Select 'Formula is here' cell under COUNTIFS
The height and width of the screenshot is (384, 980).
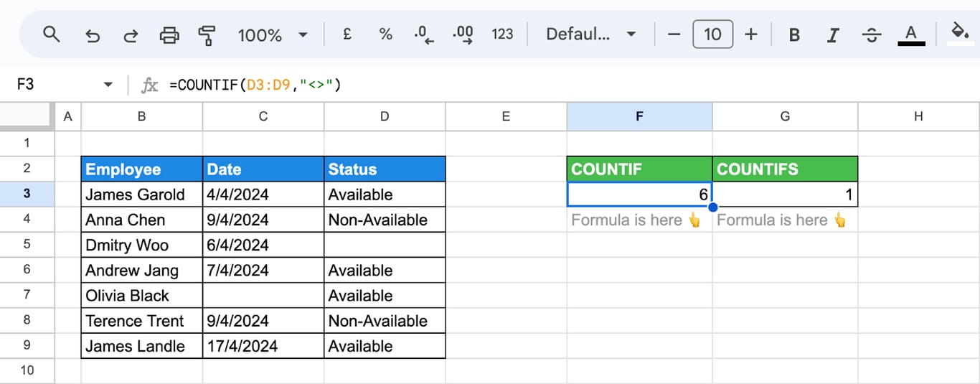pos(785,220)
